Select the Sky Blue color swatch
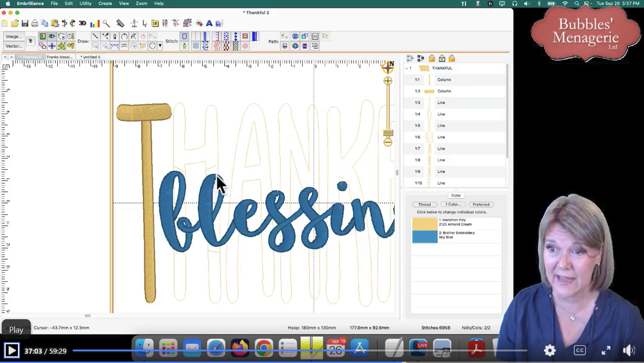Screen dimensions: 644x363 (x=424, y=236)
